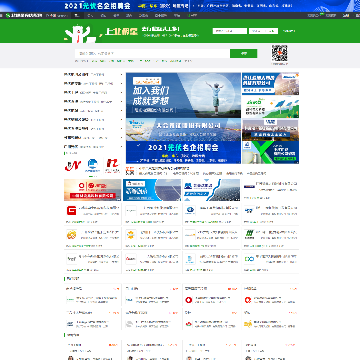This screenshot has width=360, height=360.
Task: Click the orange round company logo
Action: 71,235
